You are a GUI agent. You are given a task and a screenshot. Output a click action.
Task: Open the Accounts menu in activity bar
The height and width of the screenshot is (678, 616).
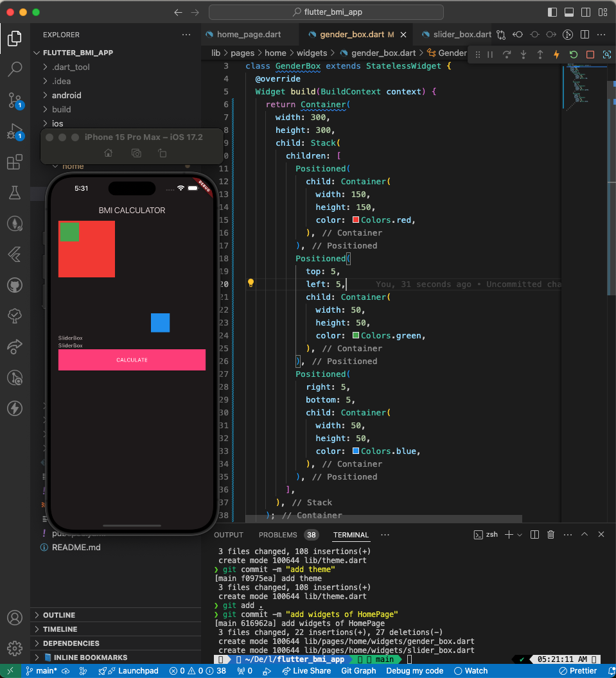click(15, 618)
